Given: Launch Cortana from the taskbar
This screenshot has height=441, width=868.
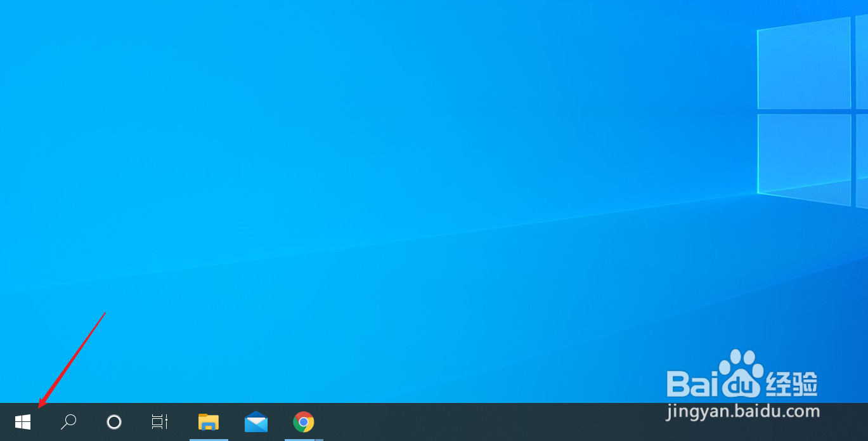Looking at the screenshot, I should coord(114,422).
